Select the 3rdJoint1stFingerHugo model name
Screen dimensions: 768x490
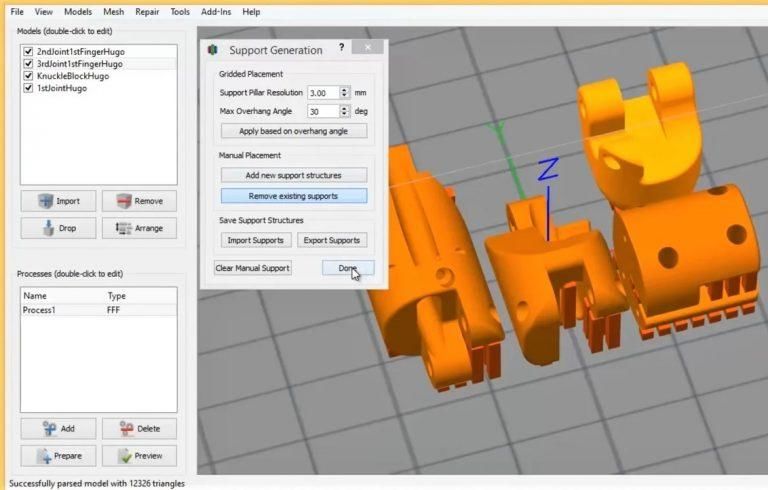point(80,64)
